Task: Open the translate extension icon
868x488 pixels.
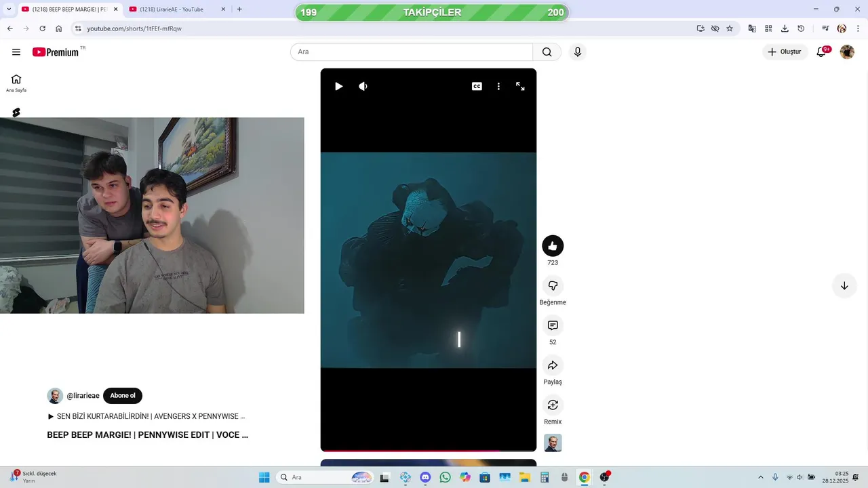Action: tap(752, 28)
